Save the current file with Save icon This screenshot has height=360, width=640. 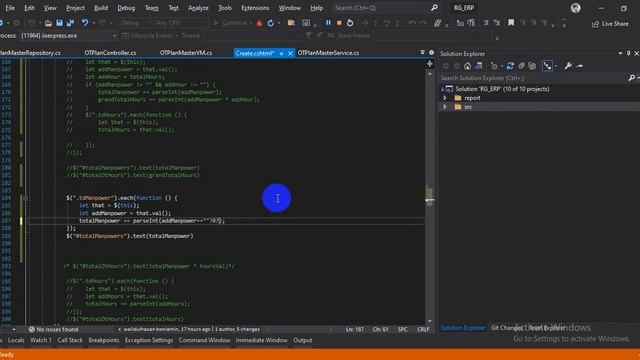(x=59, y=23)
